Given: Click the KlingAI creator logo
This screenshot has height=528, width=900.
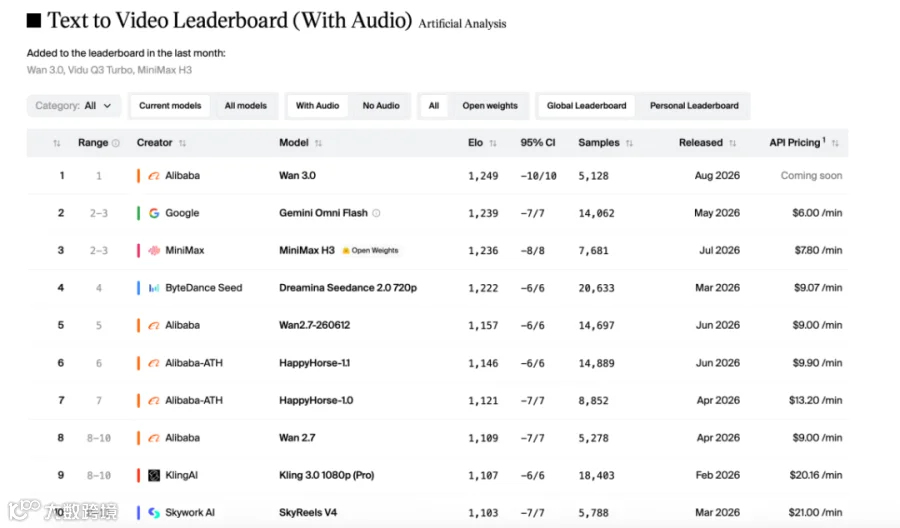Looking at the screenshot, I should coord(154,475).
